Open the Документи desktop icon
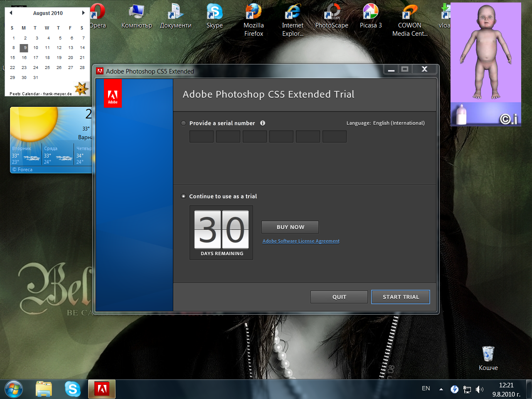 [176, 17]
